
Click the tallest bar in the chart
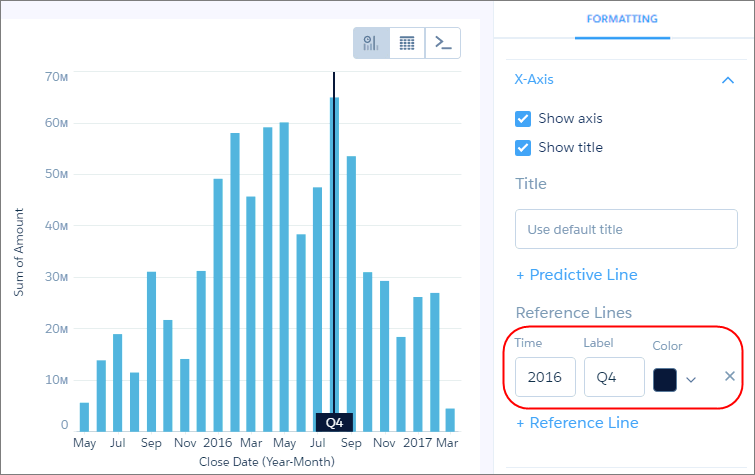click(334, 260)
